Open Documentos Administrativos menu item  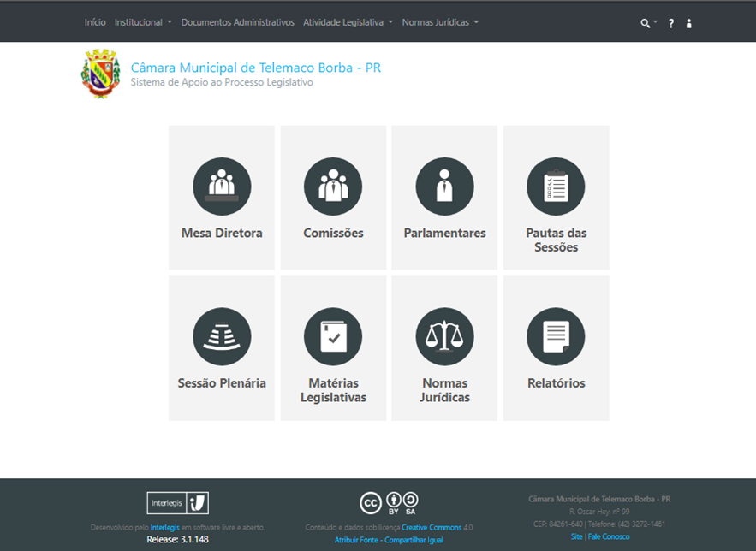(x=237, y=22)
